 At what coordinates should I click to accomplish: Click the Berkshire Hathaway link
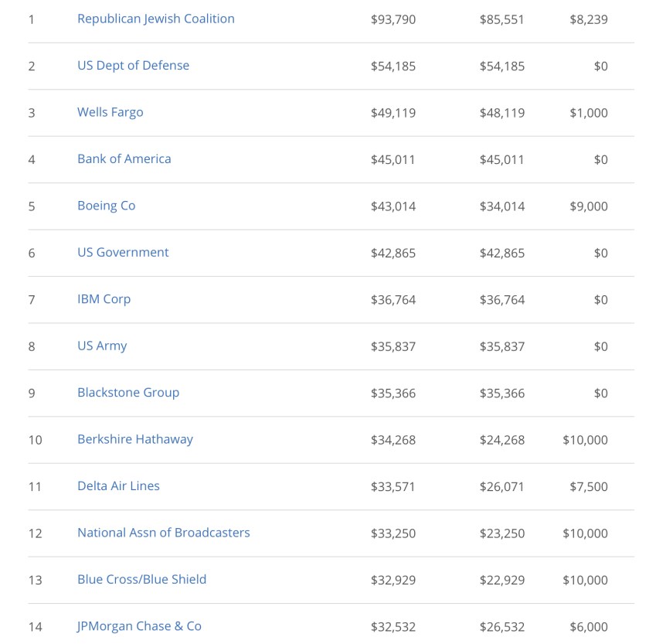coord(134,439)
